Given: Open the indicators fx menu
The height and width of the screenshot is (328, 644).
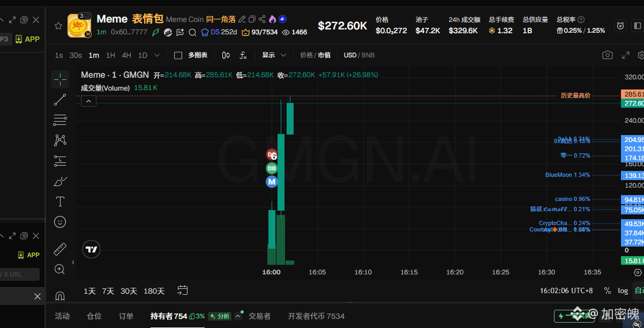Looking at the screenshot, I should click(x=243, y=55).
